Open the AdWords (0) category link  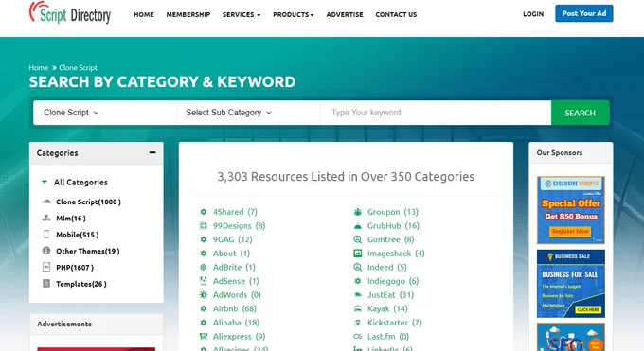coord(237,295)
